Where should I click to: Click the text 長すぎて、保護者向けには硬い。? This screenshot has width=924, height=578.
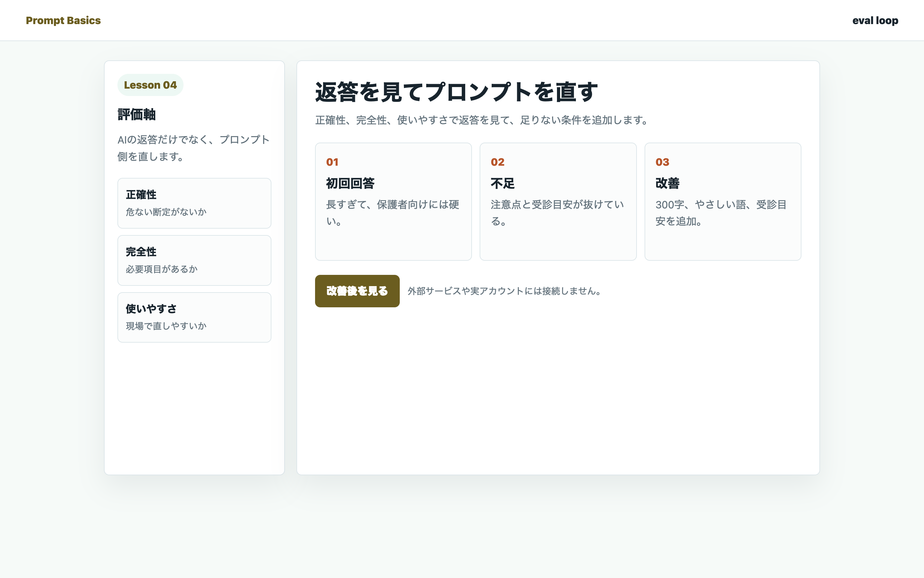[392, 213]
